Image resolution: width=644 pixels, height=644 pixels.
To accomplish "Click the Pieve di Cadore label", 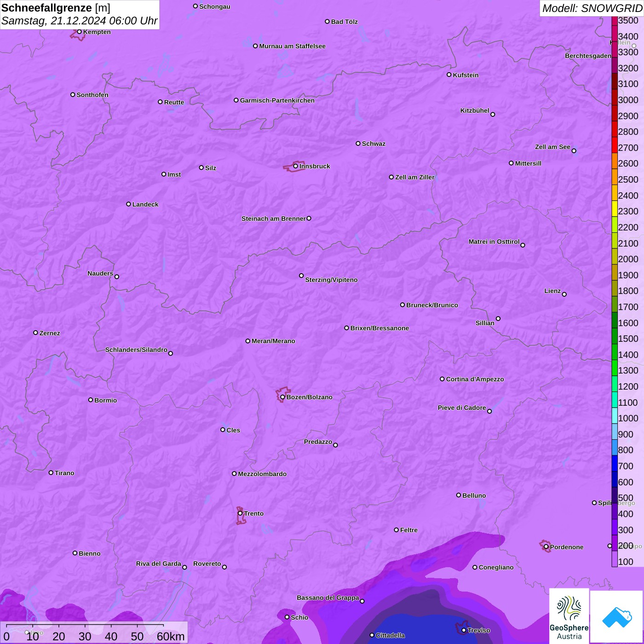I will point(461,408).
